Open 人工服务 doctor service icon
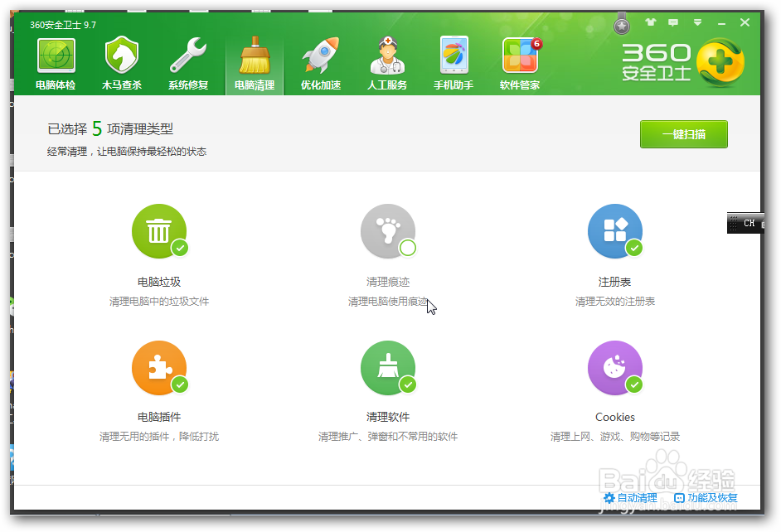Screen dimensions: 781x532 click(387, 63)
